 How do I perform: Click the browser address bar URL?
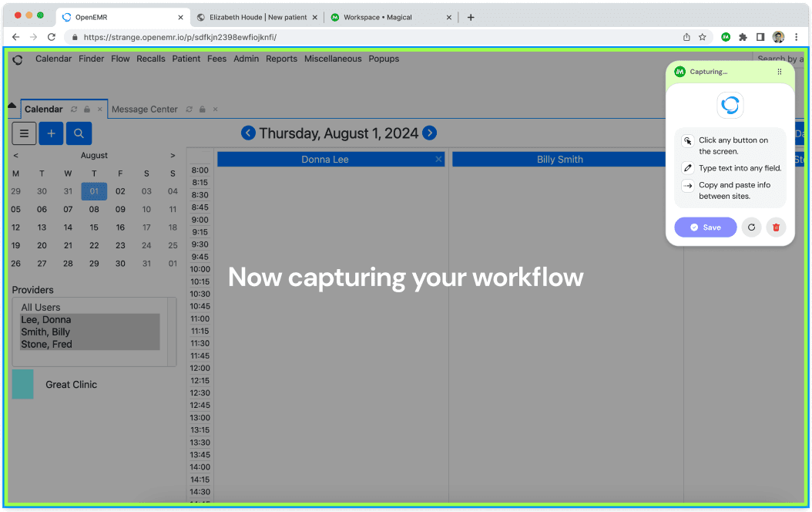click(x=180, y=37)
